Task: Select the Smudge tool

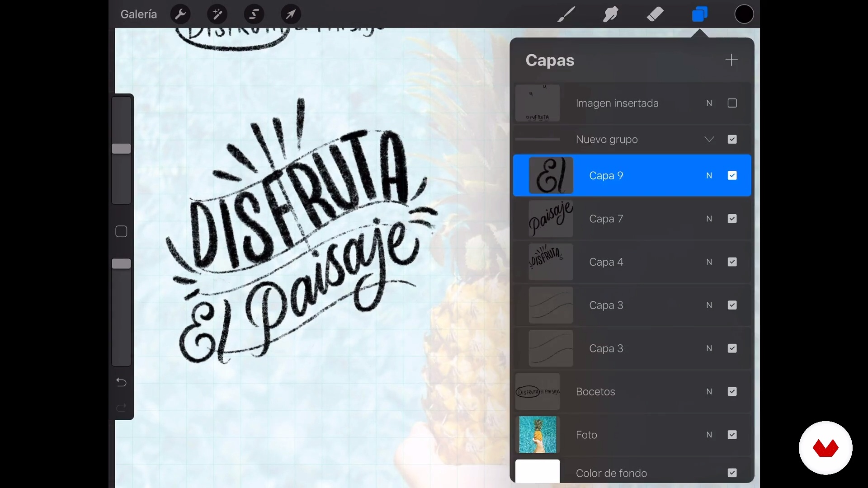Action: coord(610,14)
